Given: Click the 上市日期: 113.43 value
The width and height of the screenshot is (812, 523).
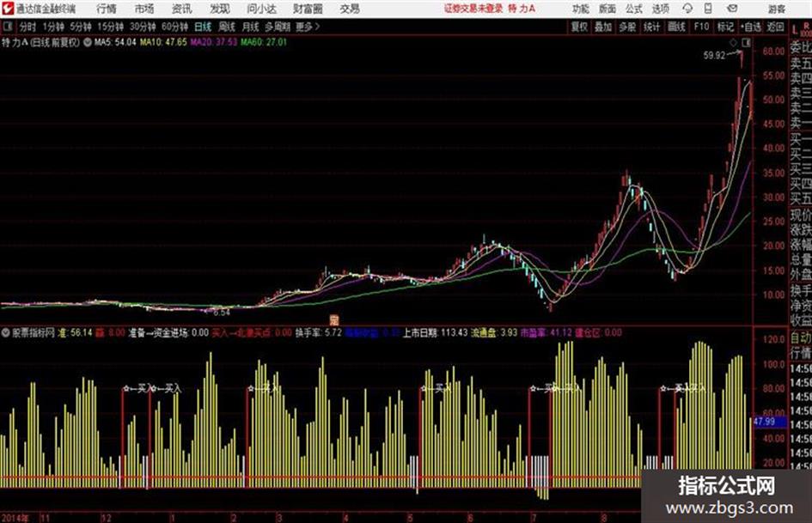Looking at the screenshot, I should (435, 333).
